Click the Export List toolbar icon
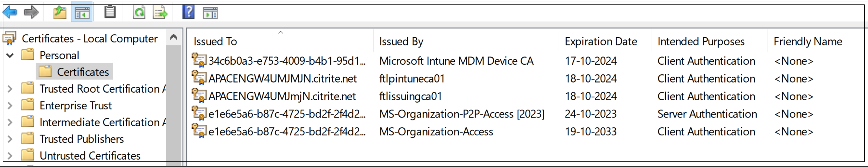 point(160,13)
